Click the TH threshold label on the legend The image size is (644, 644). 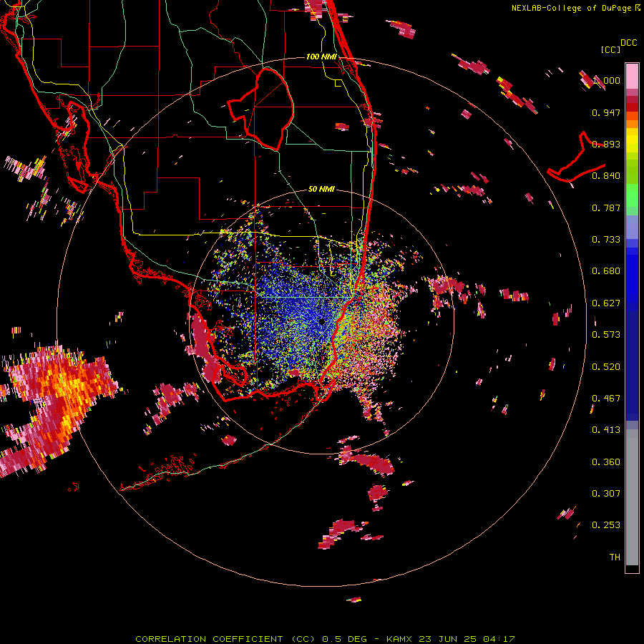(615, 557)
